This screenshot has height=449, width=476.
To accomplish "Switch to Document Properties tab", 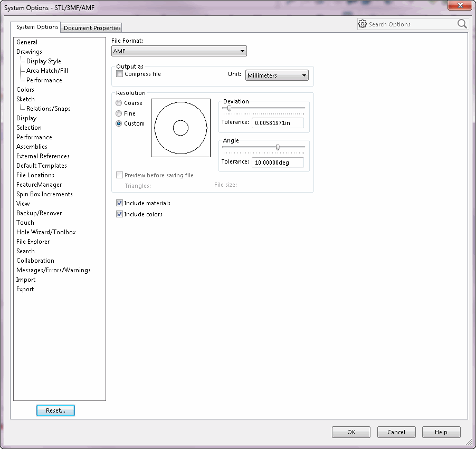I will pos(92,27).
